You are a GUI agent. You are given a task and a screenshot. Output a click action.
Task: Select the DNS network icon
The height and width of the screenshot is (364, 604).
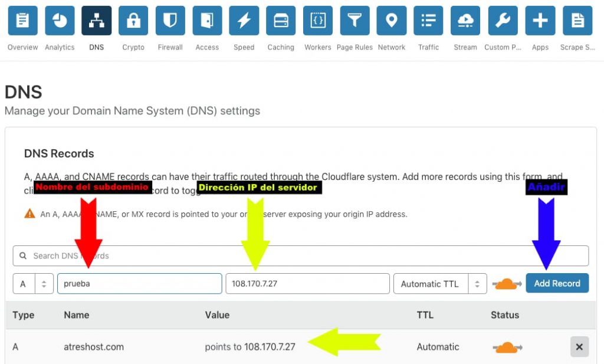point(97,21)
